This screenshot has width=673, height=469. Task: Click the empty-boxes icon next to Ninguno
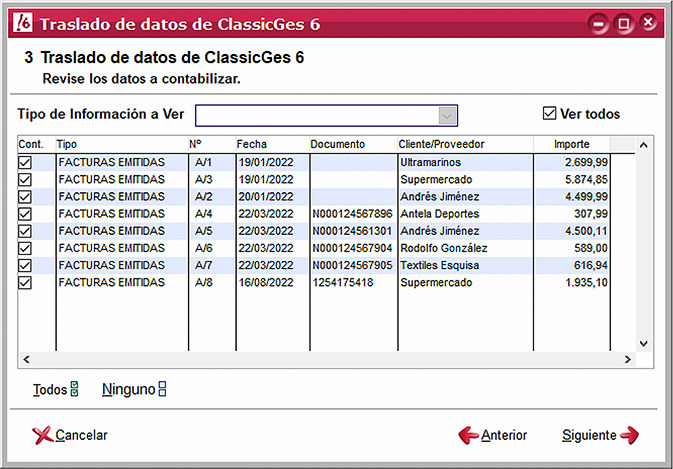point(162,389)
